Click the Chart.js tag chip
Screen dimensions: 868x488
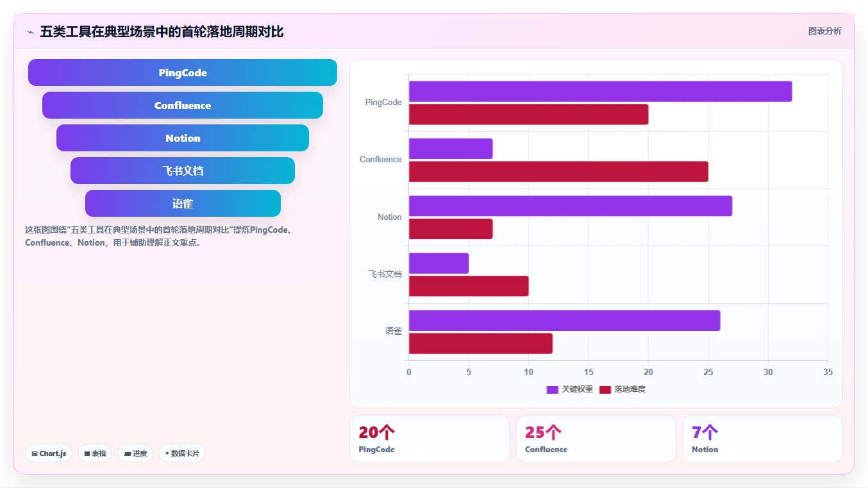49,453
